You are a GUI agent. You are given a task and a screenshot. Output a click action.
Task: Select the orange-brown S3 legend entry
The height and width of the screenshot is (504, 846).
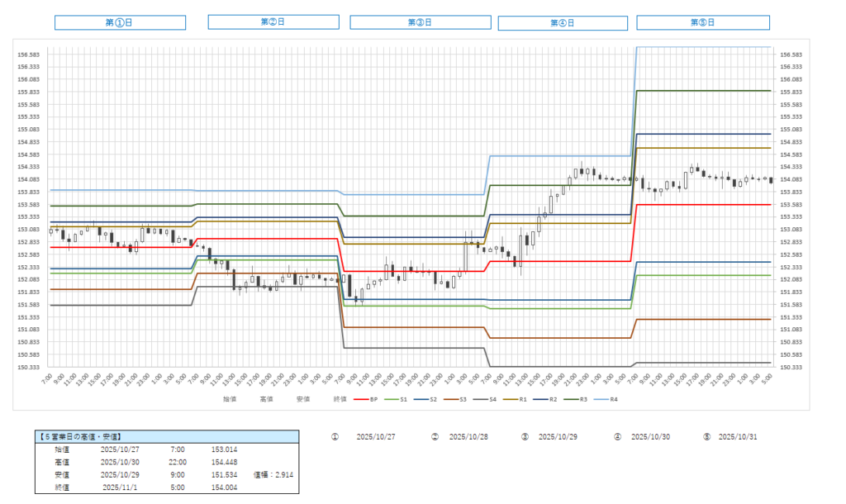coord(459,399)
